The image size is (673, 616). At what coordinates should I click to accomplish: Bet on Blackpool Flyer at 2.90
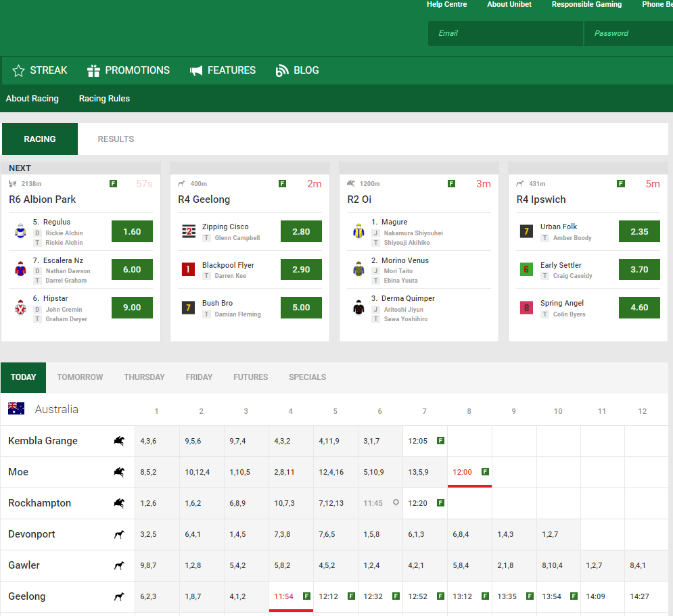coord(301,269)
